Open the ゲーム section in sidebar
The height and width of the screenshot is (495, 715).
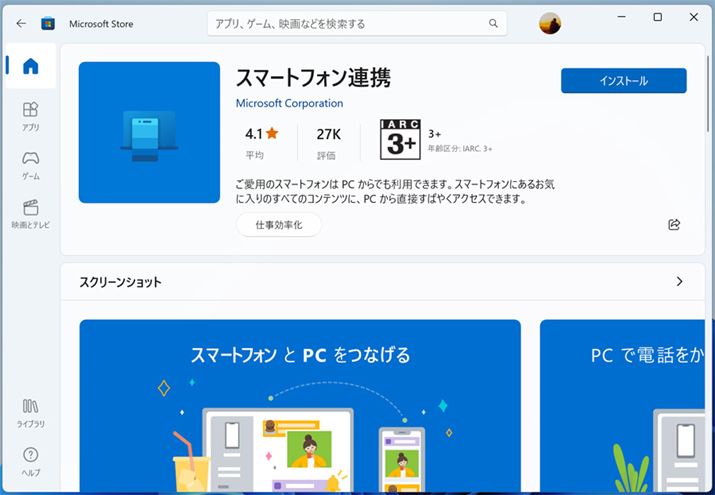[31, 166]
